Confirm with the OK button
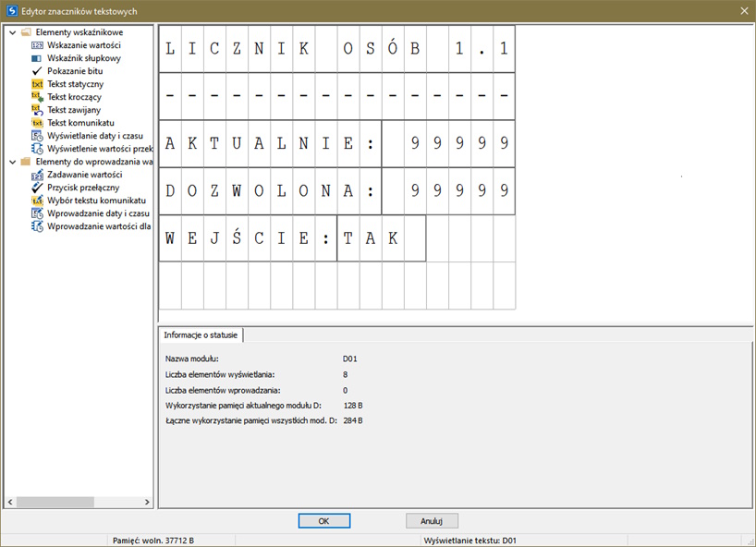Viewport: 756px width, 547px height. 323,521
